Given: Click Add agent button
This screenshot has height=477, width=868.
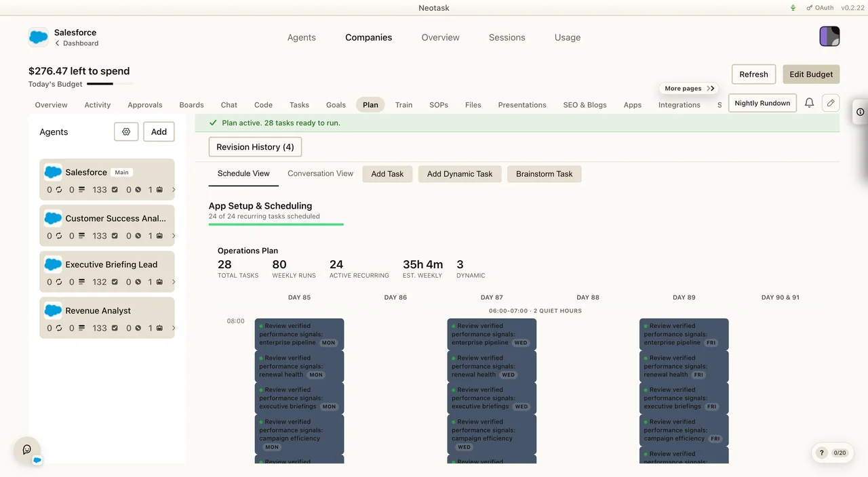Looking at the screenshot, I should (x=159, y=131).
